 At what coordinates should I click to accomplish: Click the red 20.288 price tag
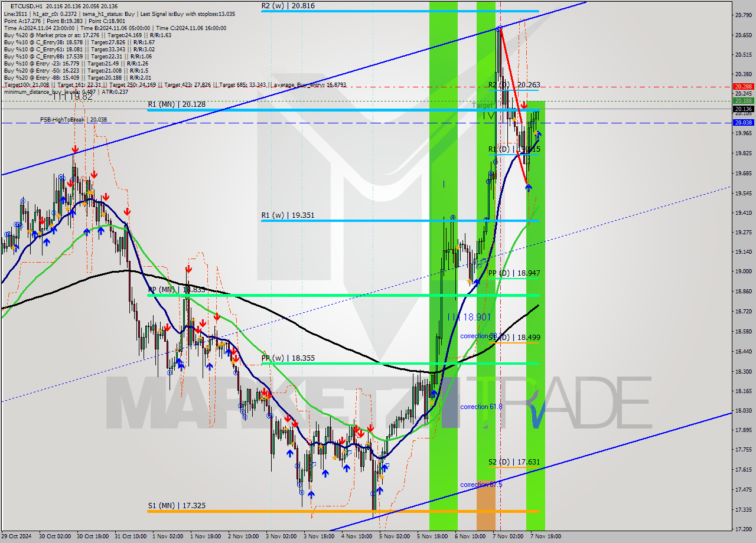(743, 87)
